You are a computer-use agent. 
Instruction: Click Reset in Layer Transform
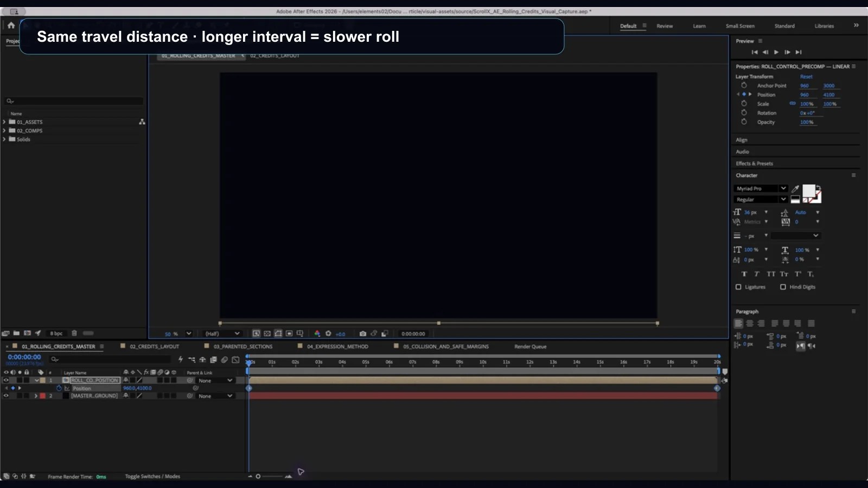click(806, 76)
